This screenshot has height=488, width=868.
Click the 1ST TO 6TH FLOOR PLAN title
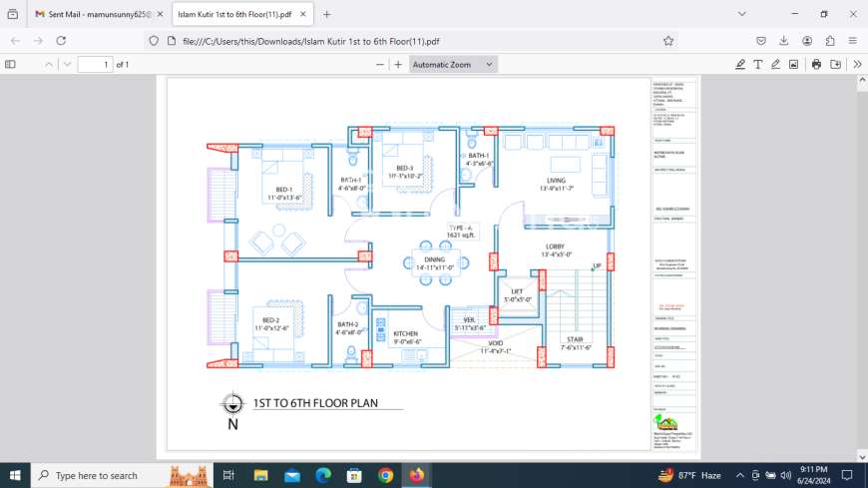click(x=315, y=403)
